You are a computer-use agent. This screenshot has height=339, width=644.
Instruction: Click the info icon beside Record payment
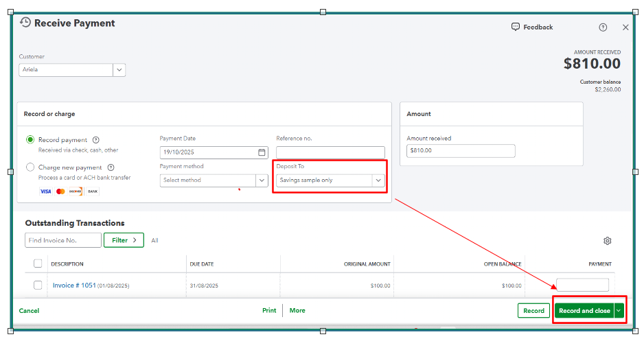pyautogui.click(x=96, y=140)
